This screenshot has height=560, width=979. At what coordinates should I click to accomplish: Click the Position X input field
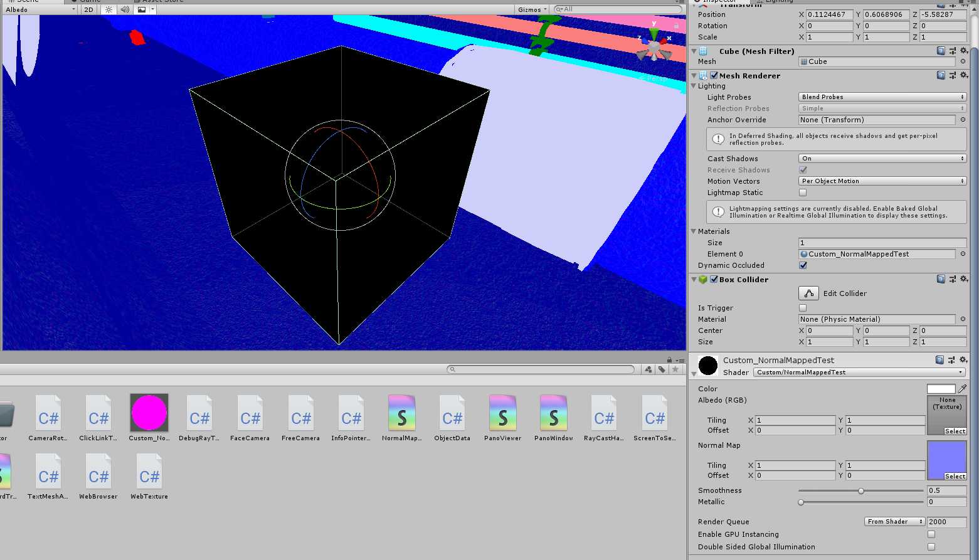(829, 14)
